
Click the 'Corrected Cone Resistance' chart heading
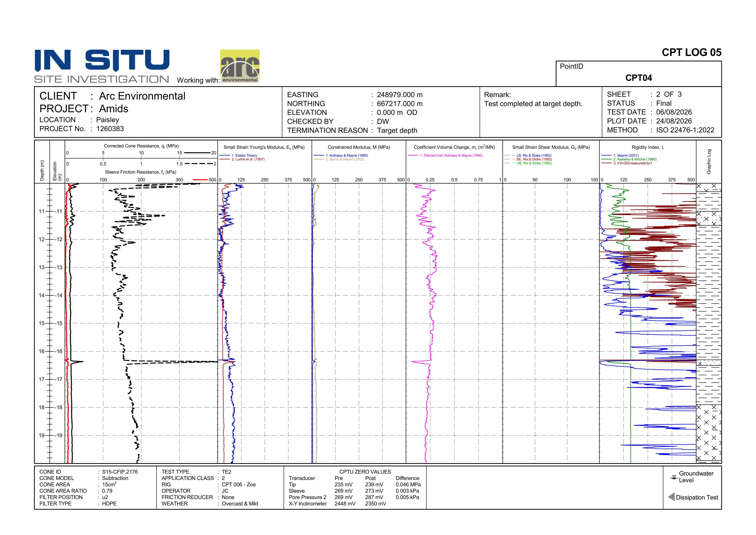141,146
